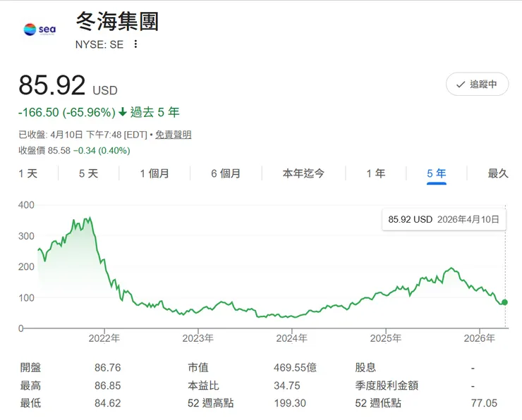Viewport: 522px width, 420px height.
Task: Click the 本益比 value 34.75
Action: [287, 385]
